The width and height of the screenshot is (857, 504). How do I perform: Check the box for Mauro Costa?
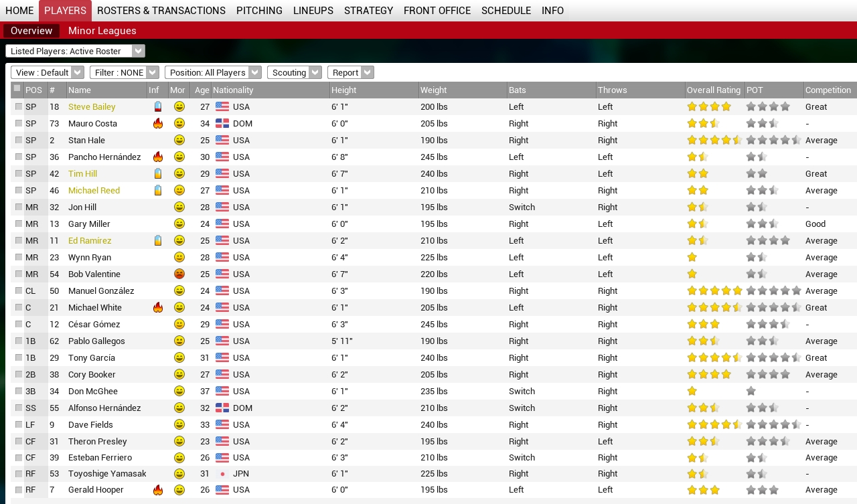[19, 123]
